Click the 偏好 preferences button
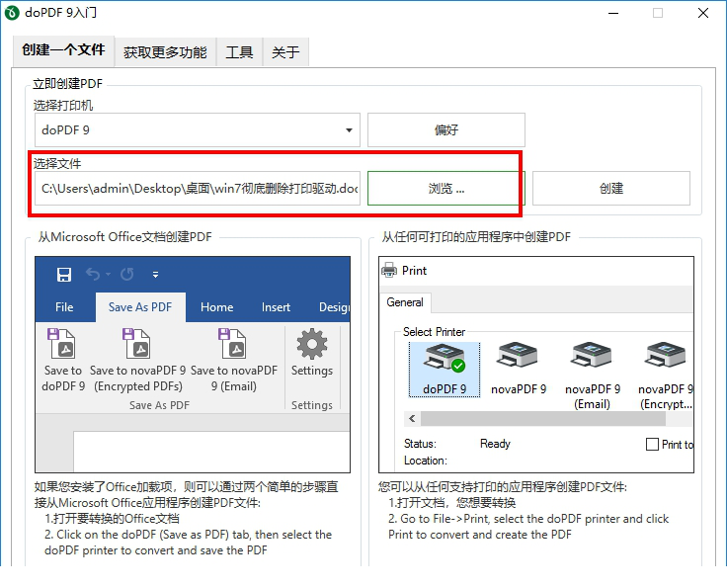The height and width of the screenshot is (588, 727). pos(446,129)
